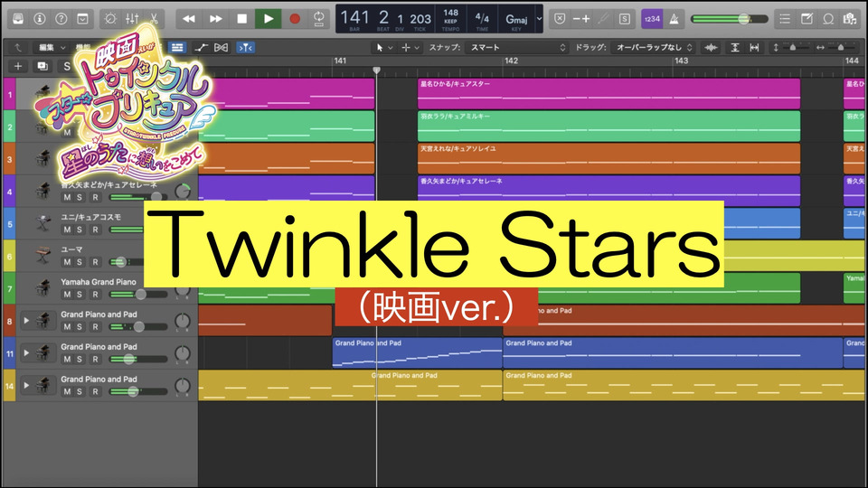Click the Replace mode shield icon
Image resolution: width=868 pixels, height=488 pixels.
pos(560,19)
